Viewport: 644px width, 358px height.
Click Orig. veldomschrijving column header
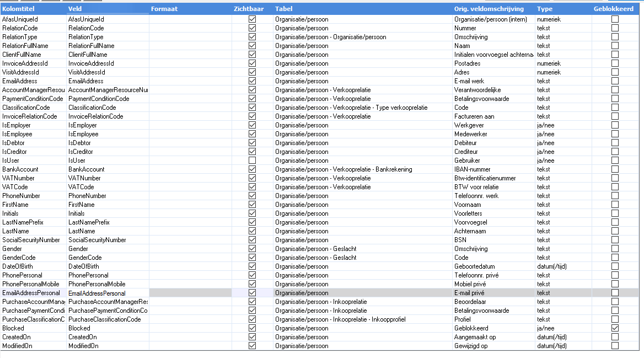click(x=493, y=9)
